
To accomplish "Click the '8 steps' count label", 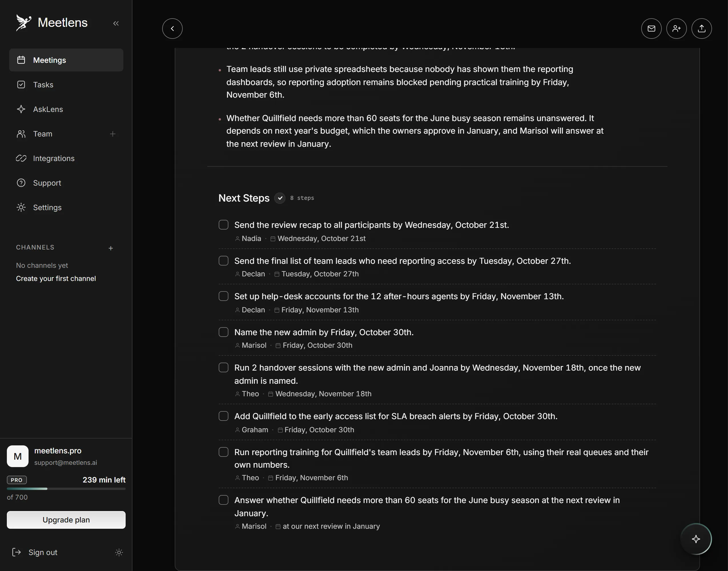I will click(302, 198).
